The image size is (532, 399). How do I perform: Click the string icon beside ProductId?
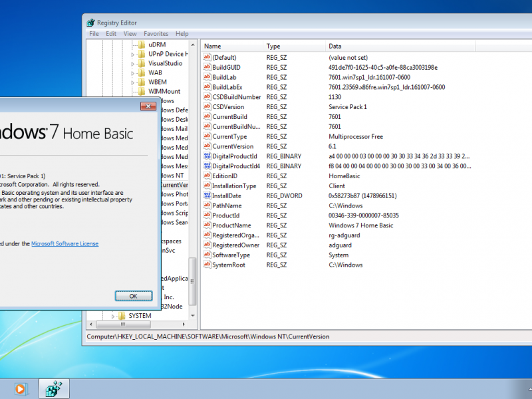pos(207,215)
